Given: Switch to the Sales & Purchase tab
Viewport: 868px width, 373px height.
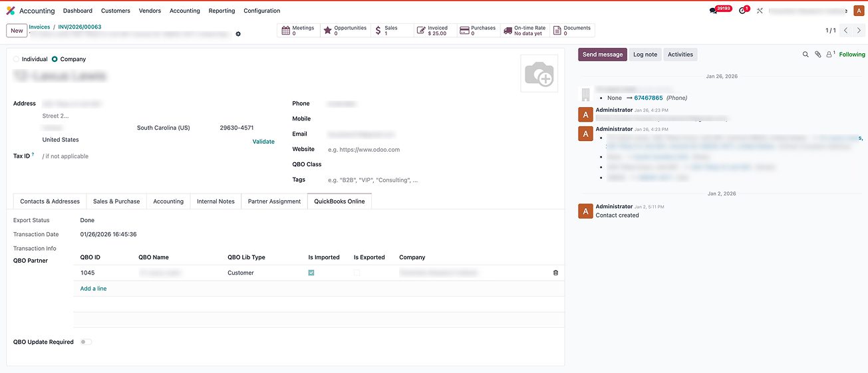Looking at the screenshot, I should pyautogui.click(x=116, y=201).
